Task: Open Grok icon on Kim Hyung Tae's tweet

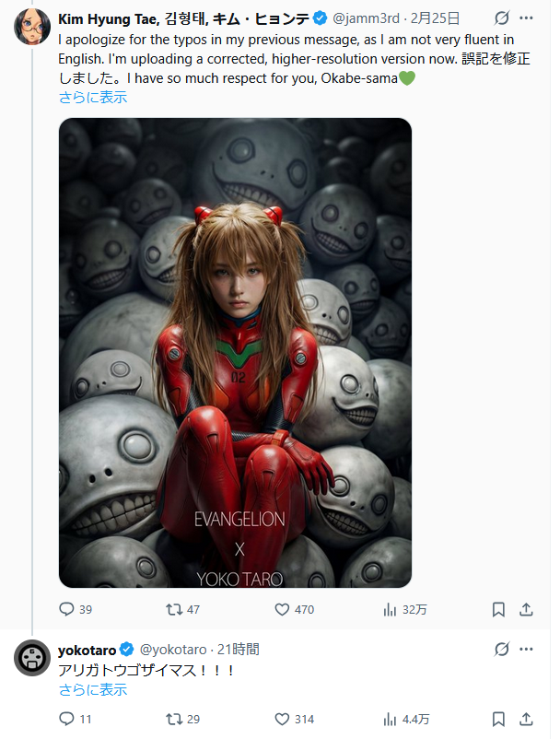Action: (502, 18)
